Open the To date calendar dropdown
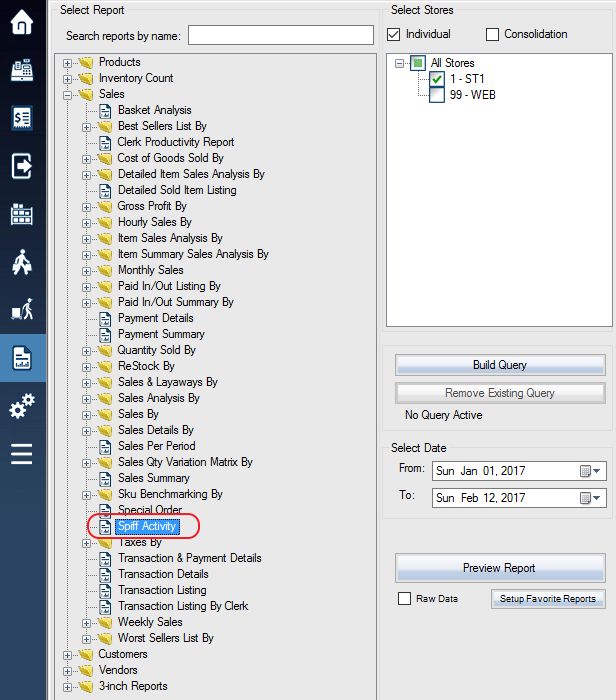This screenshot has width=616, height=700. tap(590, 498)
